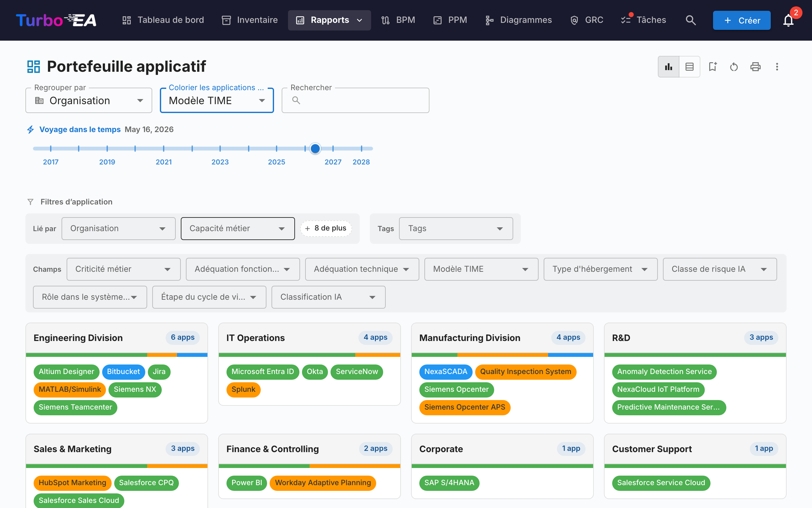Image resolution: width=812 pixels, height=508 pixels.
Task: Open Workday Adaptive Planning
Action: coord(323,483)
